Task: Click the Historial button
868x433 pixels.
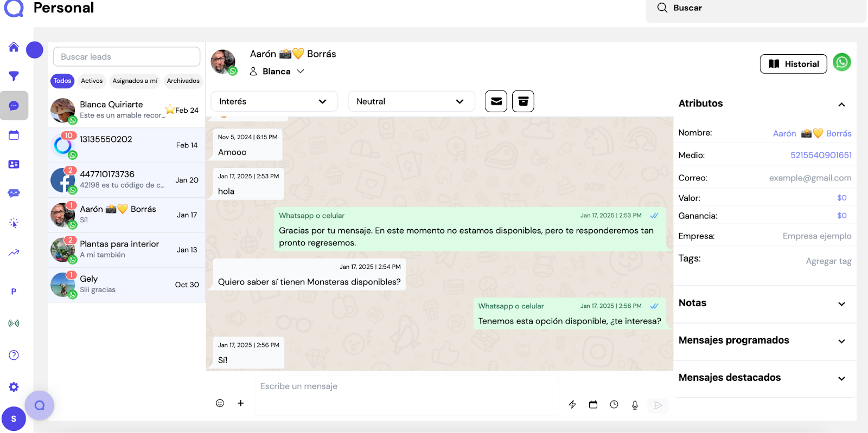Action: pos(793,64)
